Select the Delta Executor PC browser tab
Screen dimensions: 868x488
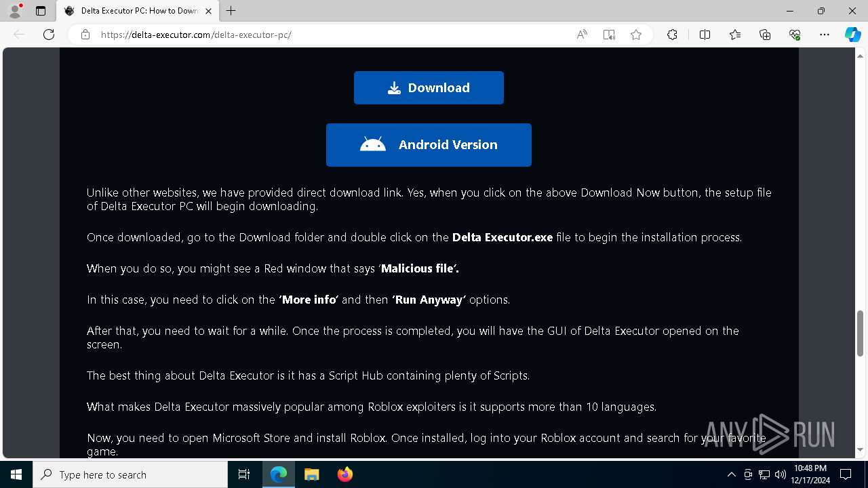pyautogui.click(x=138, y=11)
